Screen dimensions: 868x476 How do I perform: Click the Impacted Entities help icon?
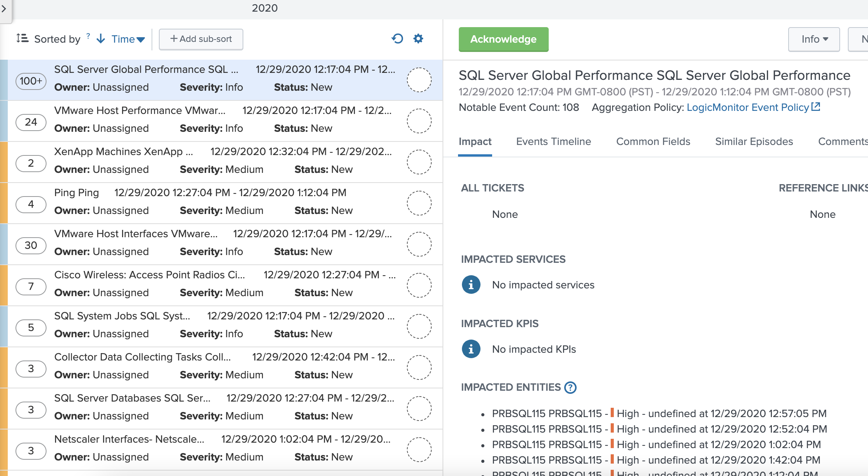570,387
